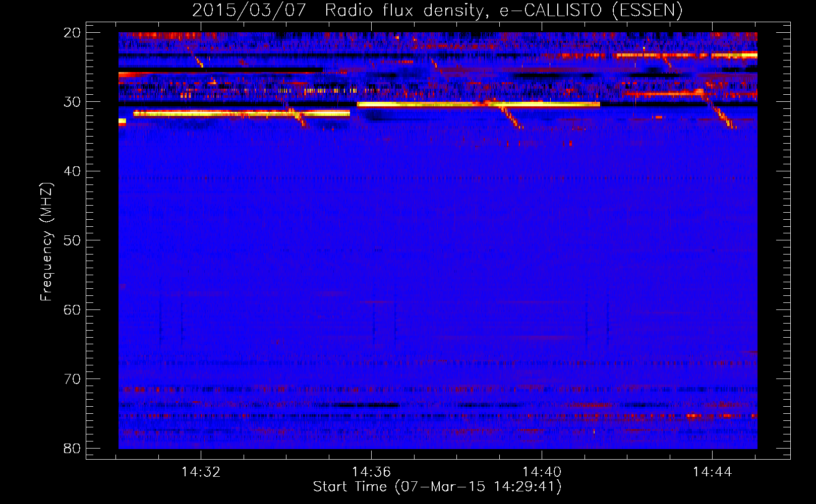Click the 14:36 time tick label
Screen dimensions: 816x504
[372, 472]
